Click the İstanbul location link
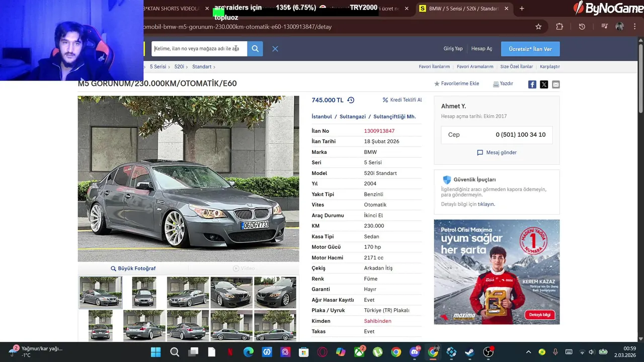 tap(321, 117)
